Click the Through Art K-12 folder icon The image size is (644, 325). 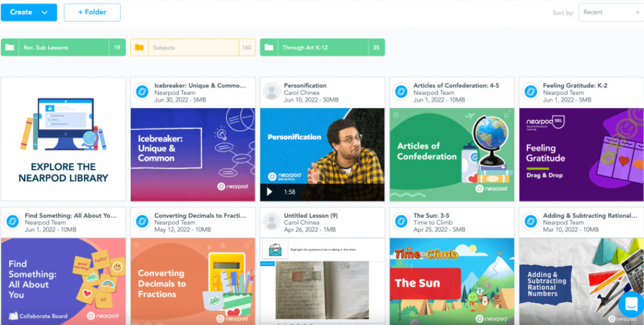(x=269, y=47)
